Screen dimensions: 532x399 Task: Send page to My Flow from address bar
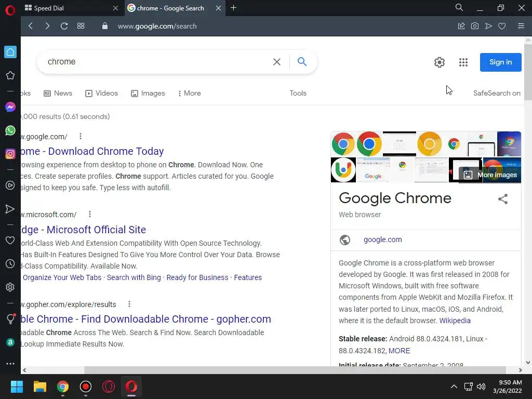pyautogui.click(x=488, y=26)
